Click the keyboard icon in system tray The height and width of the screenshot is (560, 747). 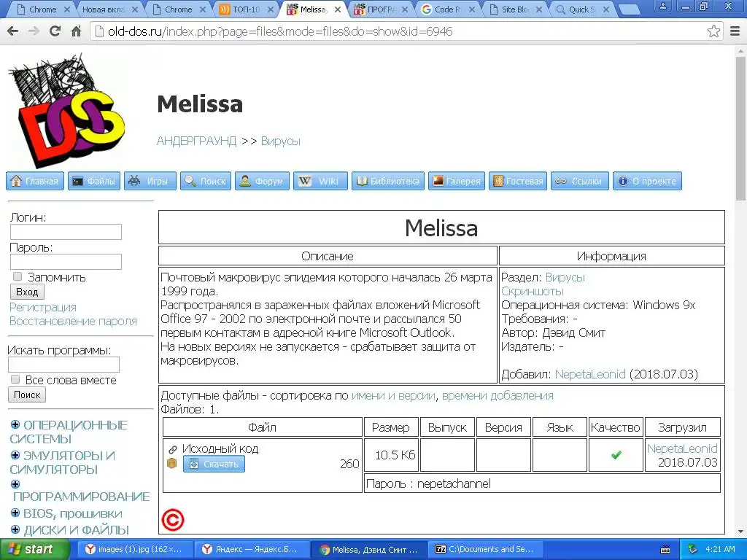click(665, 550)
